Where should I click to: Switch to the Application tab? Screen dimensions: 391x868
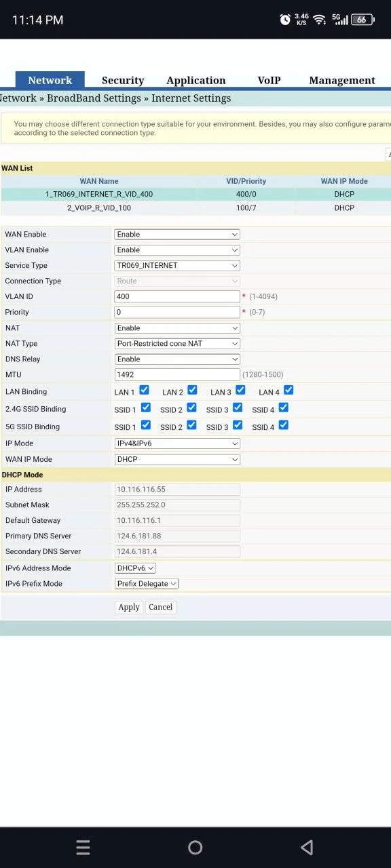[195, 80]
